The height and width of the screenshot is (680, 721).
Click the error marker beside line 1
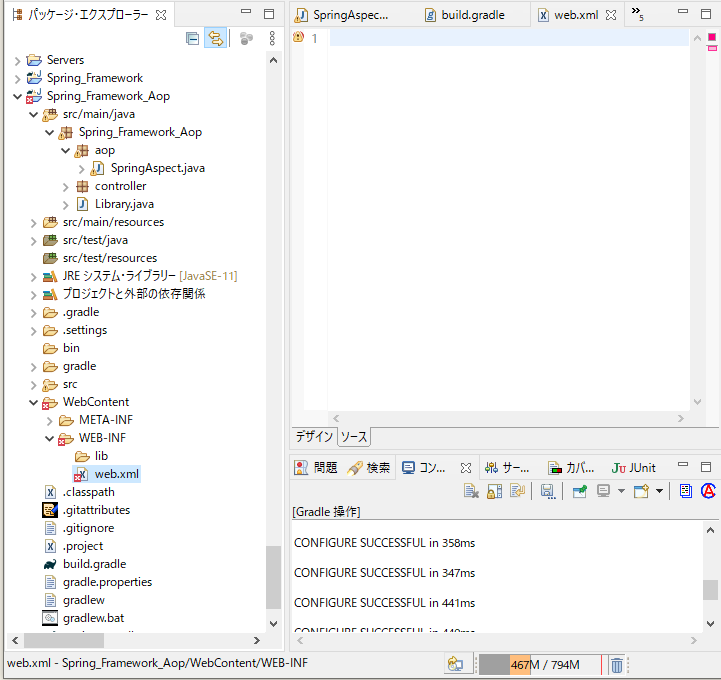tap(298, 37)
